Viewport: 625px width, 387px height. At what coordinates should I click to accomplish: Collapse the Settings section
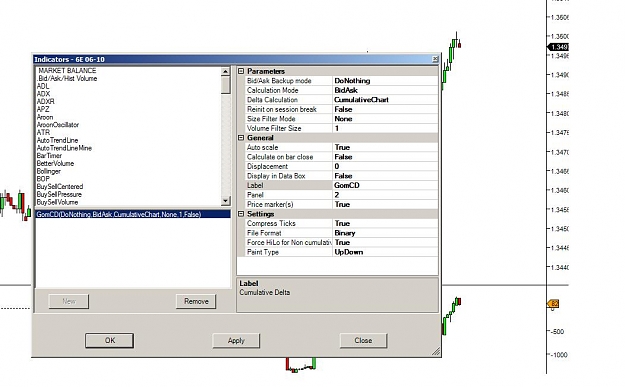coord(241,214)
